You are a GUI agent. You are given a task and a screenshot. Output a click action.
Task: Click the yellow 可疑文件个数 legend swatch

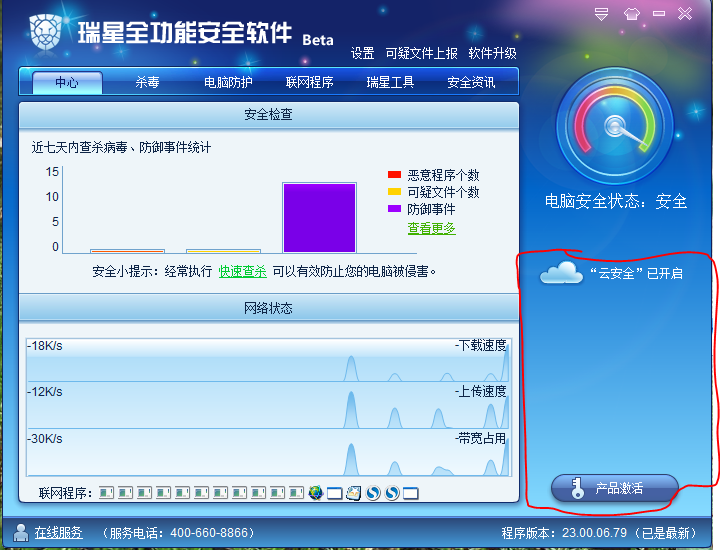394,191
